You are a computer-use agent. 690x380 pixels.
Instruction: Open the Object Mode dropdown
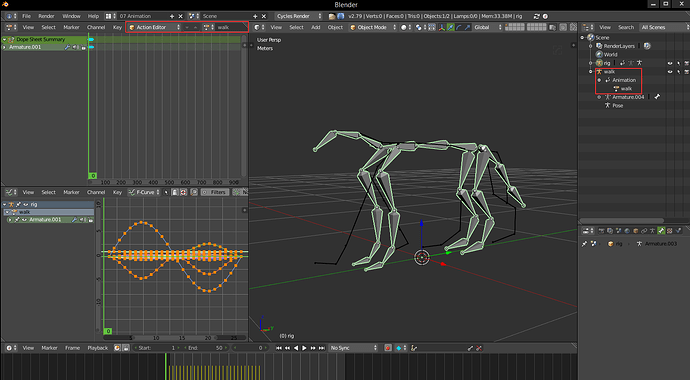(x=374, y=27)
